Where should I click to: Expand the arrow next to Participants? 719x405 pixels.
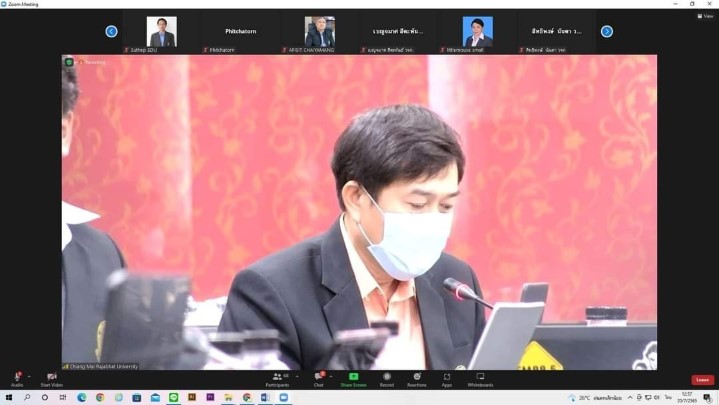coord(297,377)
